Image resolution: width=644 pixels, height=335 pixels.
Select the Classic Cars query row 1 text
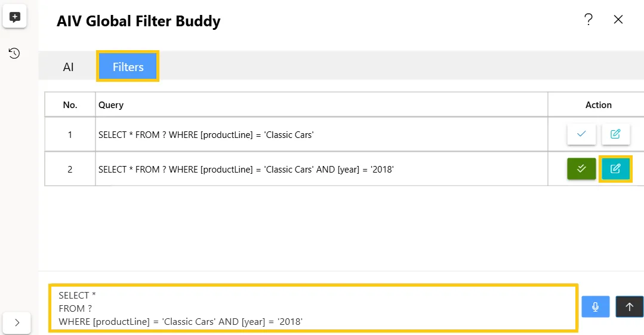click(x=206, y=135)
